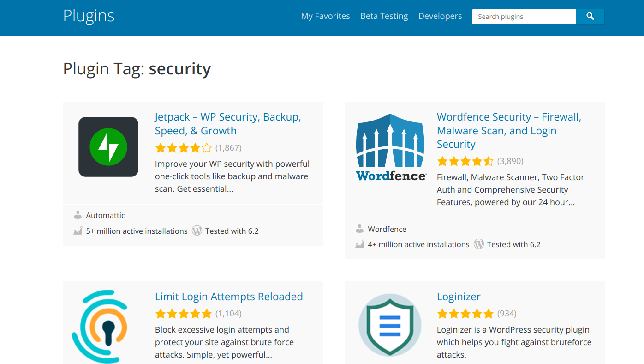Click Jetpack's author person icon

click(78, 215)
